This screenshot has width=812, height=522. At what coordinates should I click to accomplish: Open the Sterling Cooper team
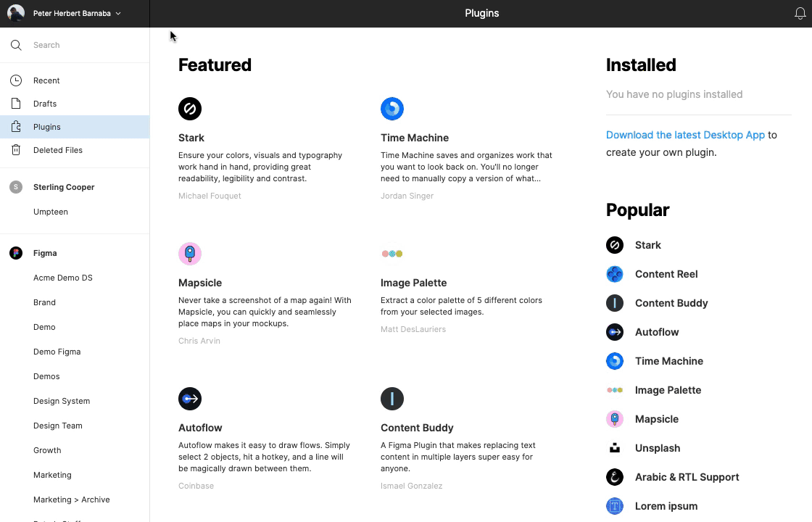point(64,187)
